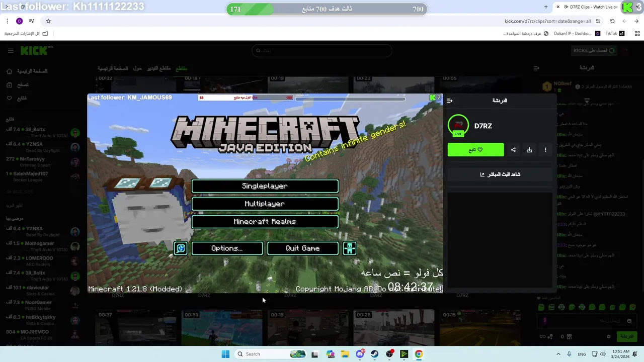Open chat settings gear icon
644x362 pixels.
pyautogui.click(x=609, y=336)
